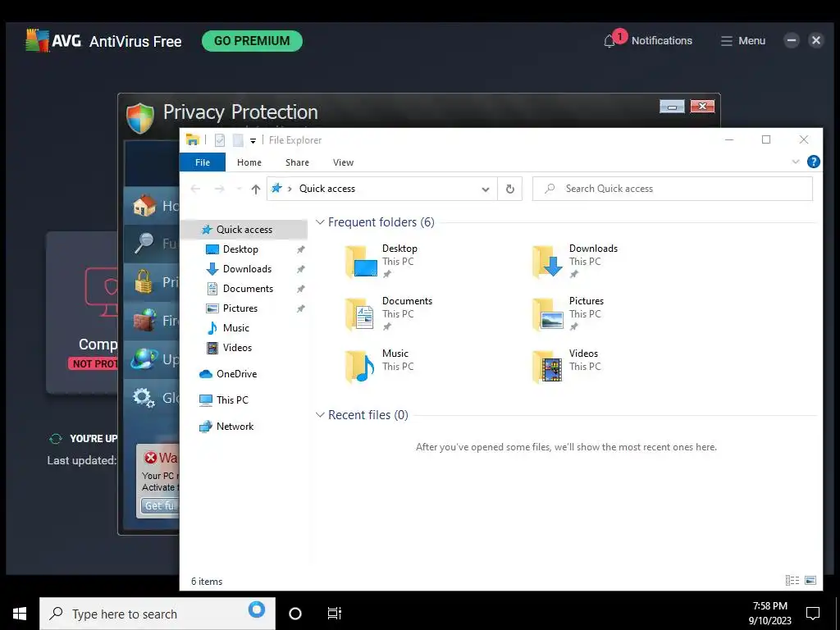Open the View ribbon tab
This screenshot has width=840, height=630.
[343, 162]
